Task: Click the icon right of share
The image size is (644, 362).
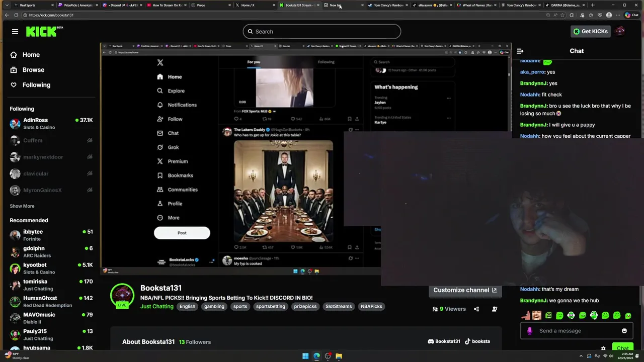Action: point(495,309)
